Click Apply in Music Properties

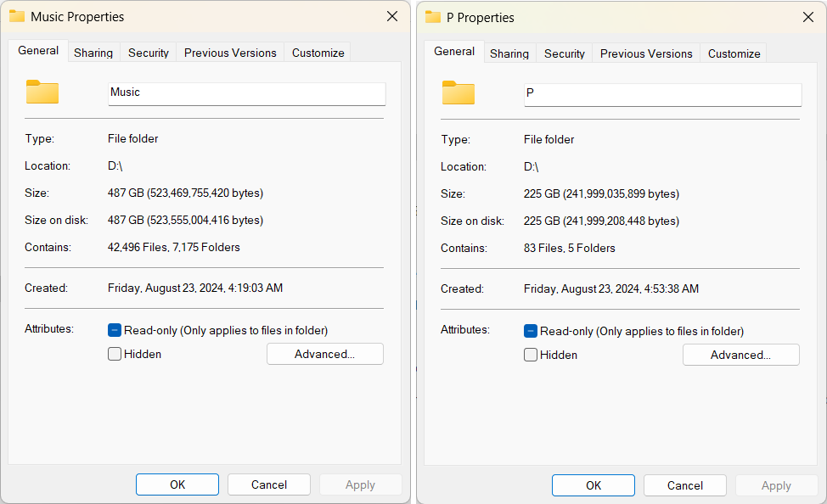click(x=360, y=484)
